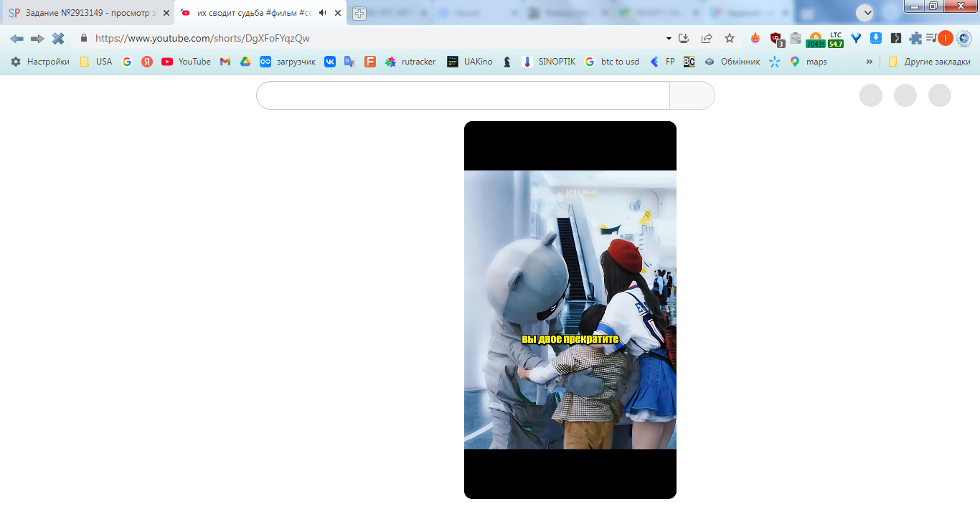View site info via the padlock icon
The width and height of the screenshot is (980, 522).
(84, 38)
